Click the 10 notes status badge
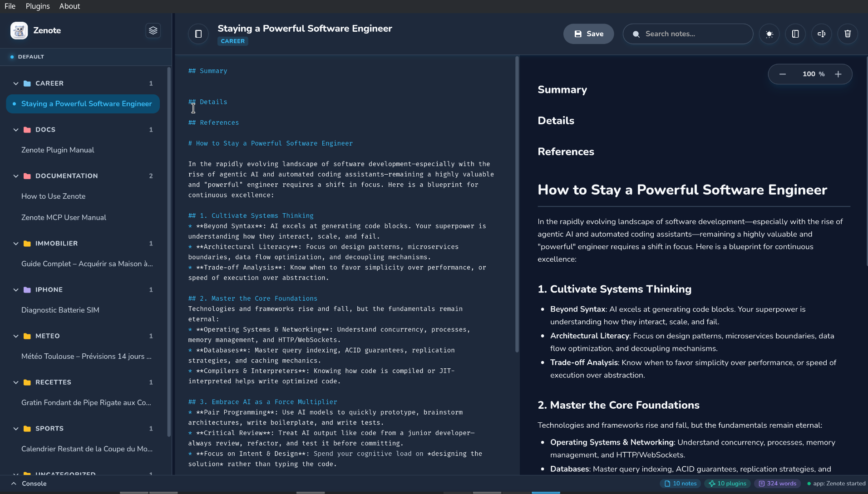This screenshot has width=868, height=494. pos(680,484)
